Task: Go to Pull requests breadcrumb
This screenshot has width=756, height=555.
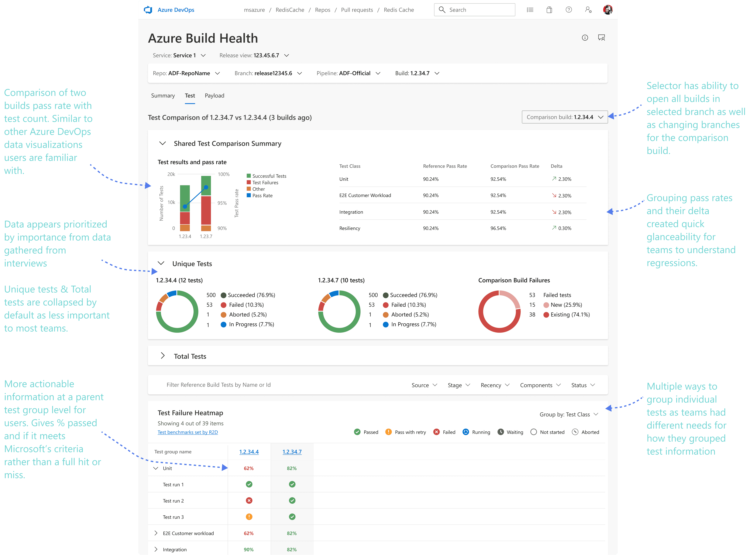Action: coord(357,10)
